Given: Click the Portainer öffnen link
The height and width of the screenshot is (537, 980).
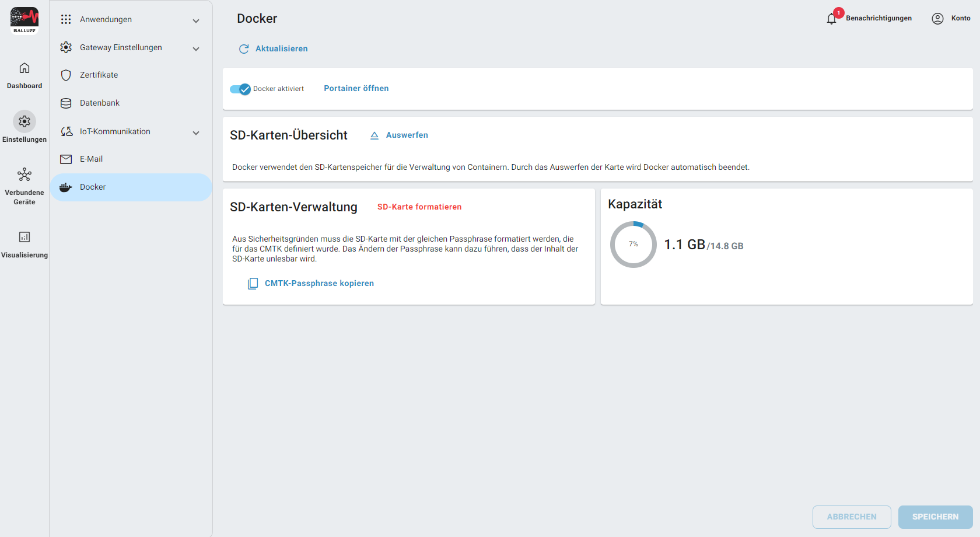Looking at the screenshot, I should (356, 89).
